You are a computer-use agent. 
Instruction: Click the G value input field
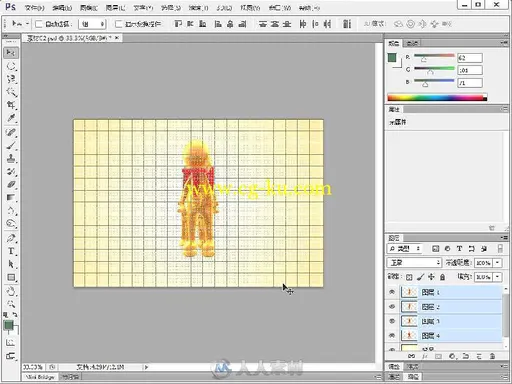pyautogui.click(x=470, y=70)
